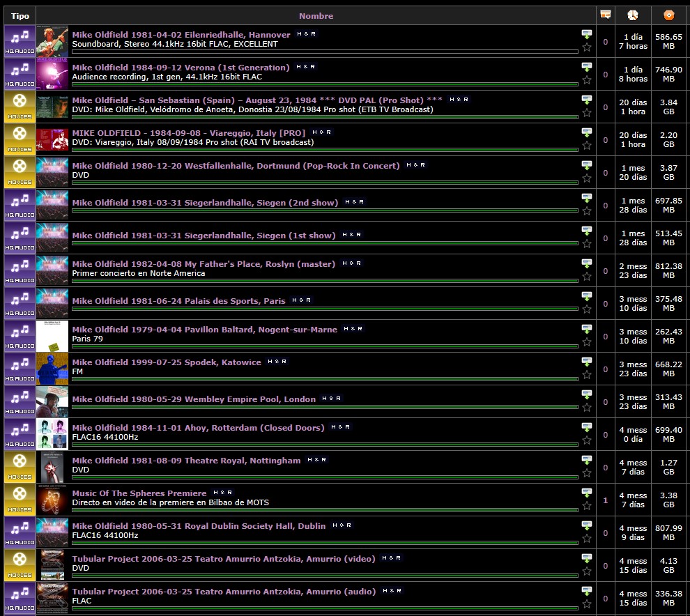Open Mike Oldfield 1982-04-08 My Father's Place link
This screenshot has width=690, height=616.
(204, 264)
